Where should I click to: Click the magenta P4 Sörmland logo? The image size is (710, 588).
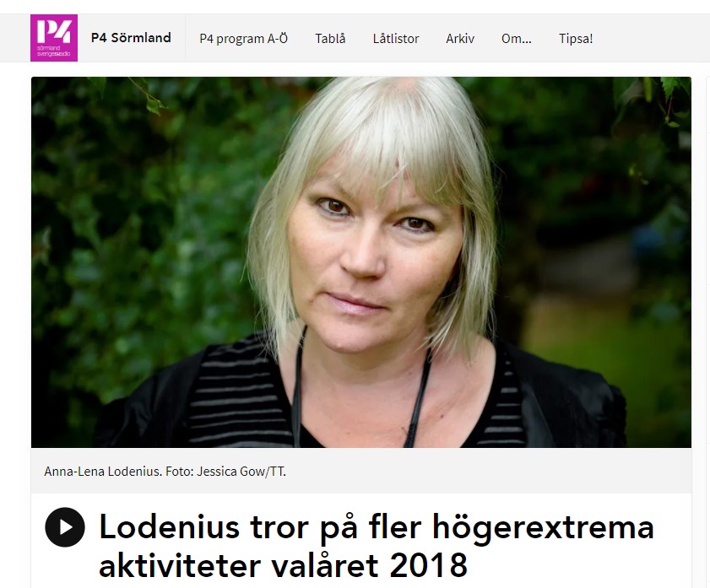[54, 38]
